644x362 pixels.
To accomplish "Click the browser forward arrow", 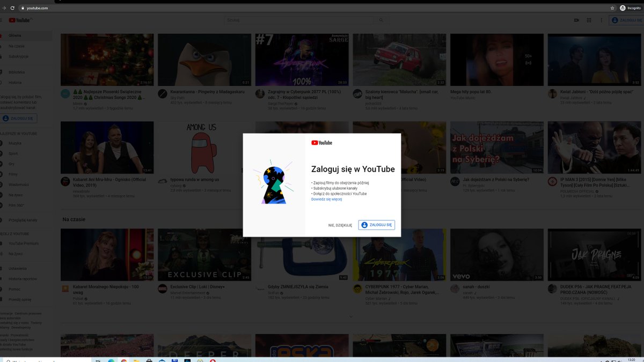I will point(4,8).
